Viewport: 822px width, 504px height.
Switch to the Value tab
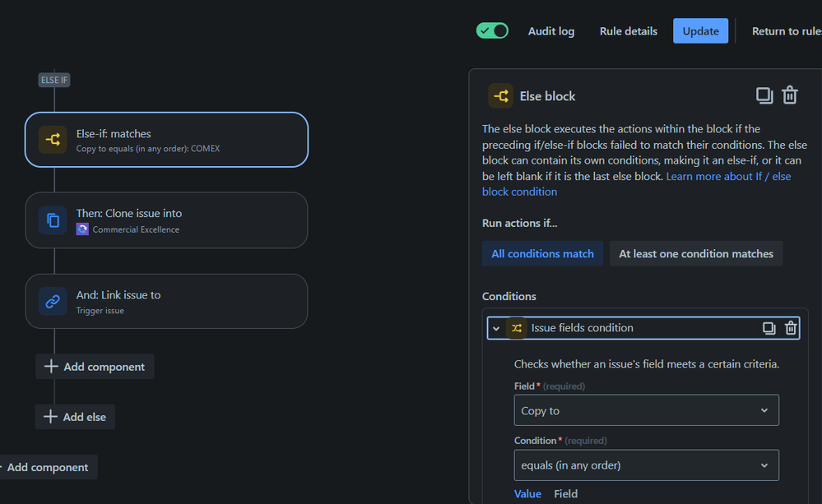pos(527,493)
